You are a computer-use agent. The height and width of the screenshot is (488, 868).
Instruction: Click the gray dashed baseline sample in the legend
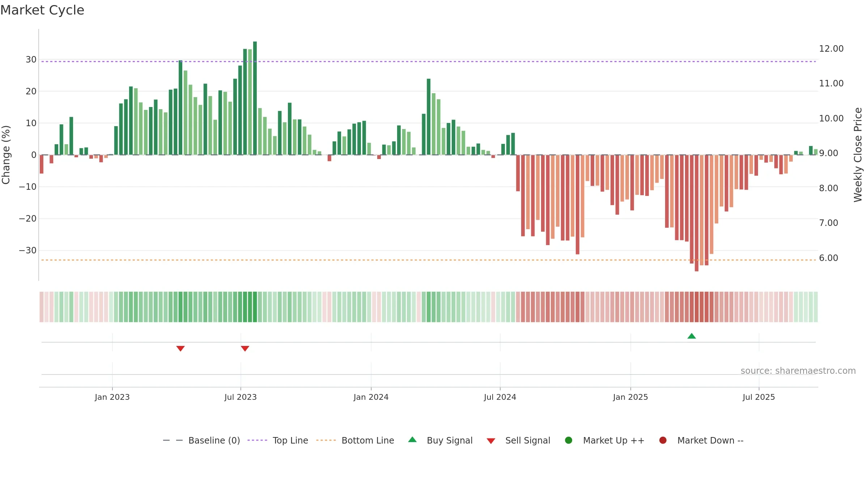click(173, 440)
